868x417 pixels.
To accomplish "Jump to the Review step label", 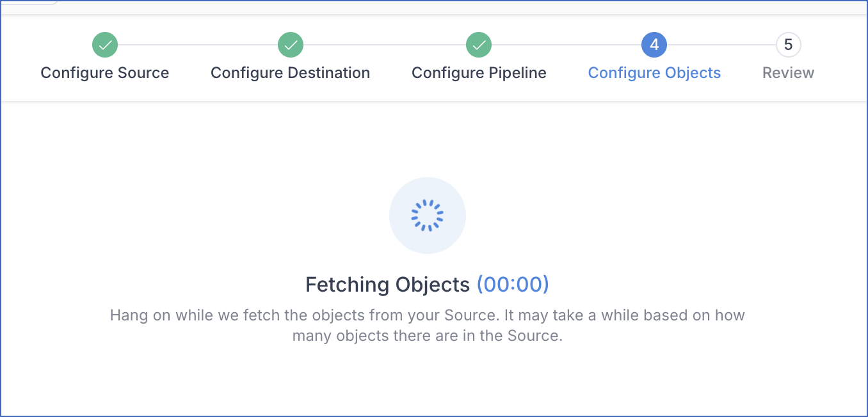I will point(788,73).
